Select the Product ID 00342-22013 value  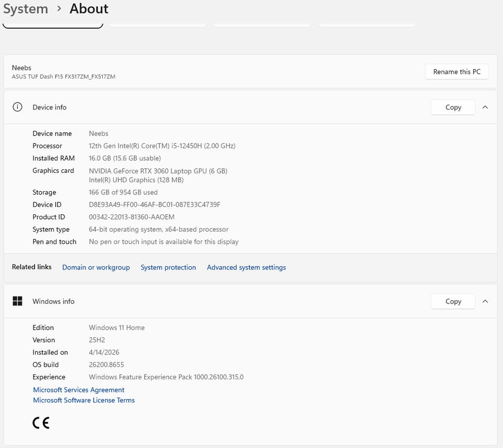click(132, 217)
